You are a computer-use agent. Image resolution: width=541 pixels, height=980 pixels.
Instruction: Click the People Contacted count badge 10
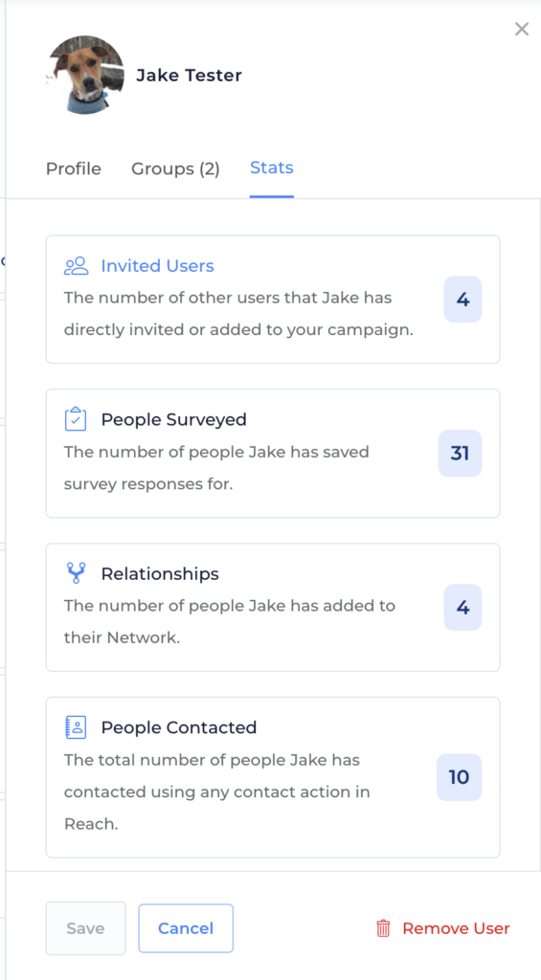click(459, 777)
